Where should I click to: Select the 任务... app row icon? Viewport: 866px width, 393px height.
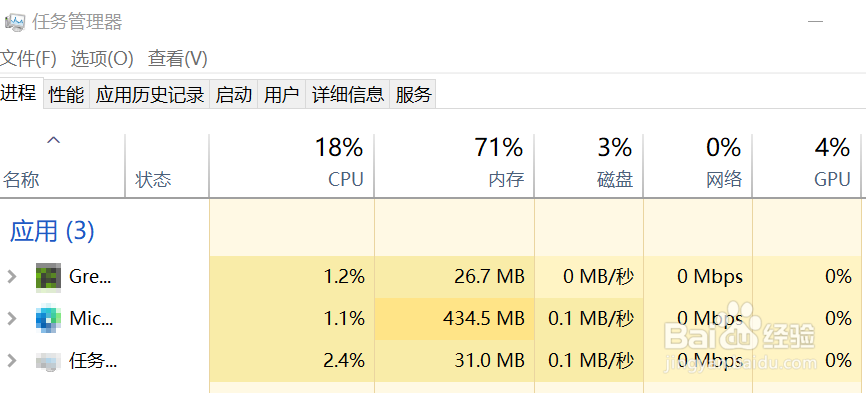(48, 362)
